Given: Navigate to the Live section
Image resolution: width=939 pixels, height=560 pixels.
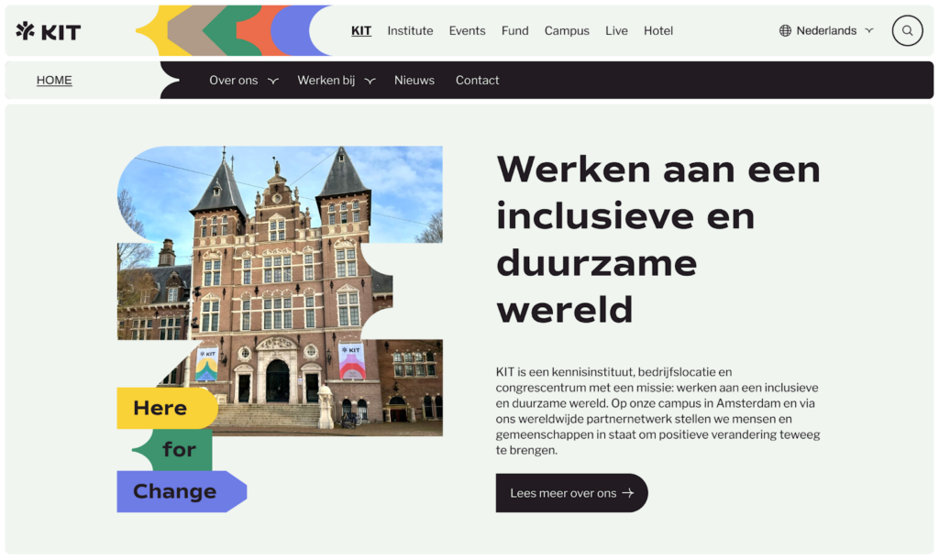Looking at the screenshot, I should [x=616, y=30].
